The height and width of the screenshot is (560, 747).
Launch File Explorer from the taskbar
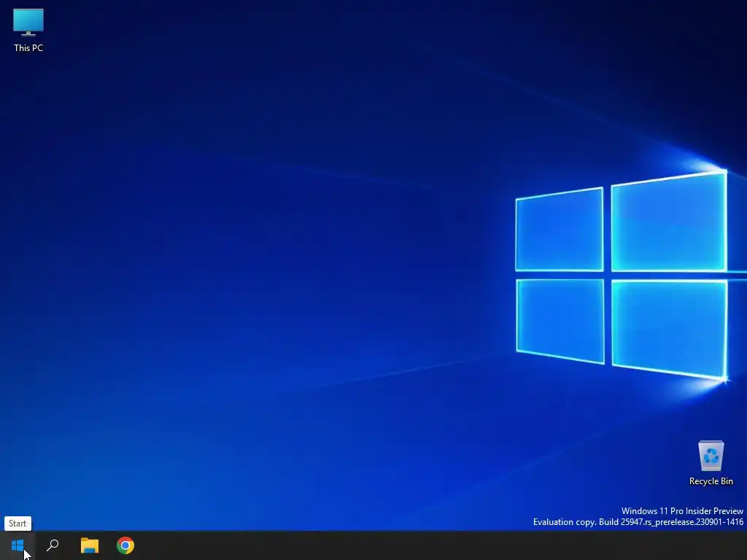pyautogui.click(x=90, y=545)
